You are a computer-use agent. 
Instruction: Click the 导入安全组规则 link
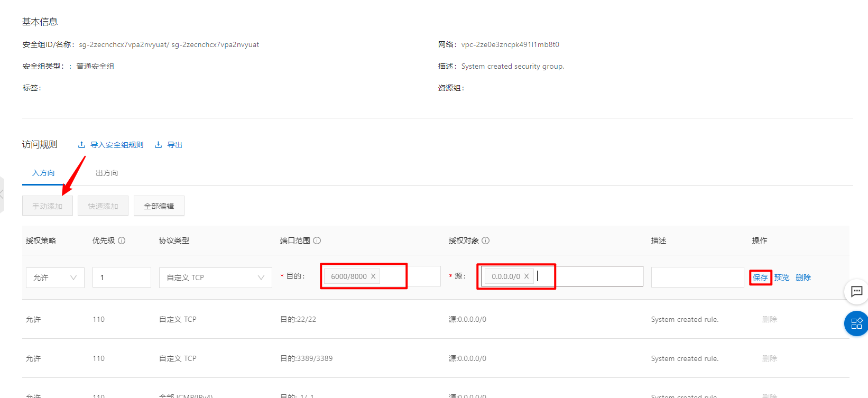(x=117, y=145)
